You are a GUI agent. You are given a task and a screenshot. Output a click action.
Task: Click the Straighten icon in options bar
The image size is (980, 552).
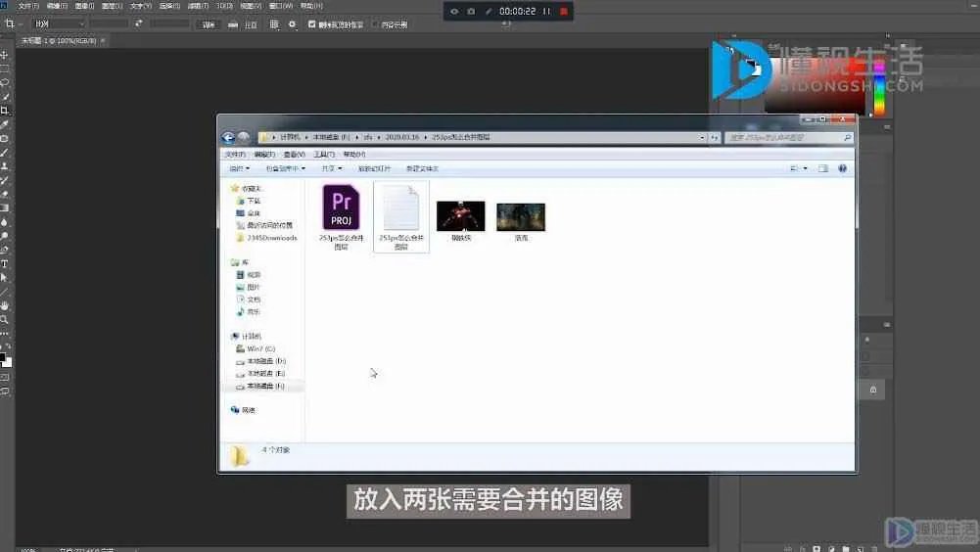[233, 24]
